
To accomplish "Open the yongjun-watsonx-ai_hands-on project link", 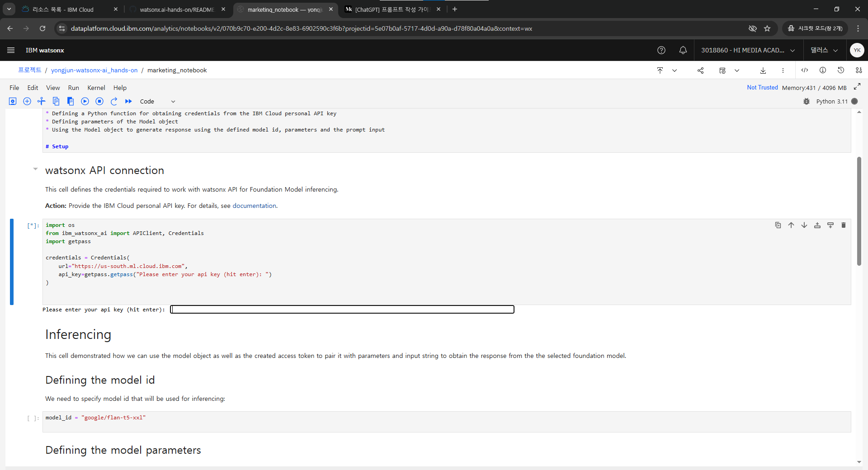I will pos(94,70).
